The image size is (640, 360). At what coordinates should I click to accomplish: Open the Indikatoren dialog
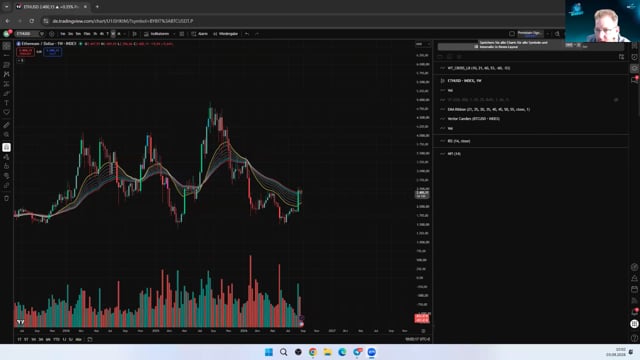157,34
